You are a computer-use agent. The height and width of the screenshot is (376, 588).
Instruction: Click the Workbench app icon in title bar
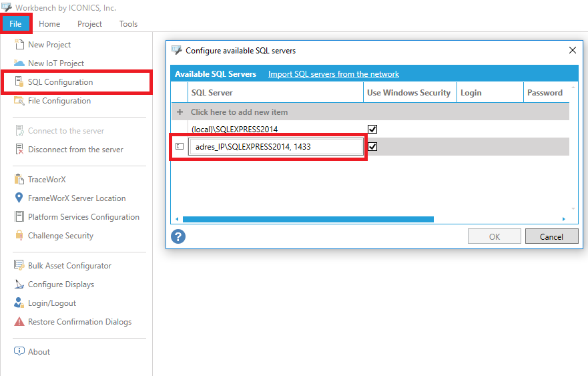click(7, 7)
